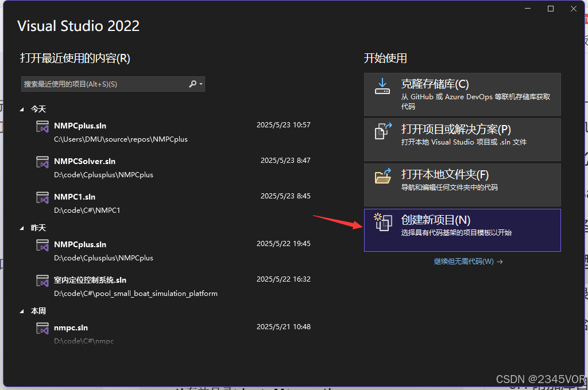Click the create new project icon

coord(383,222)
